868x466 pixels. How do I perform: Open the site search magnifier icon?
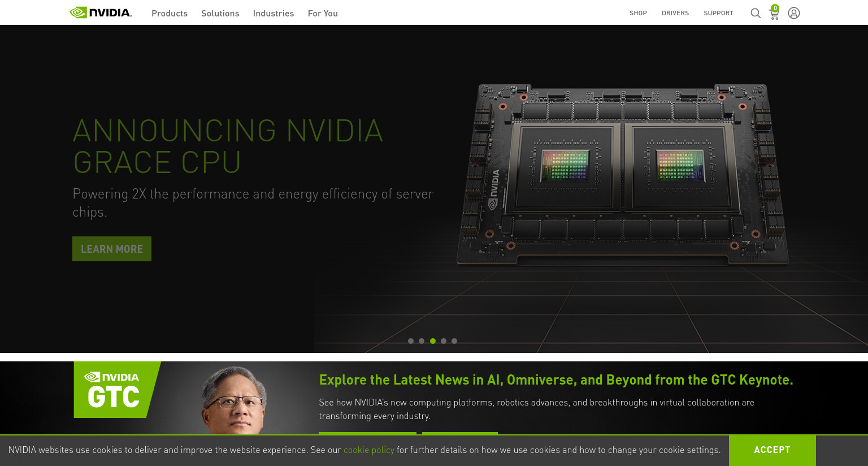756,13
